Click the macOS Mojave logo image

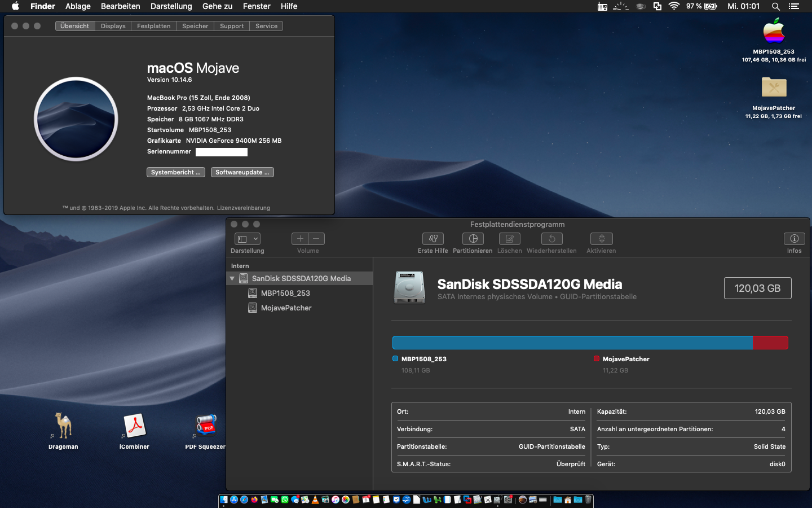76,119
